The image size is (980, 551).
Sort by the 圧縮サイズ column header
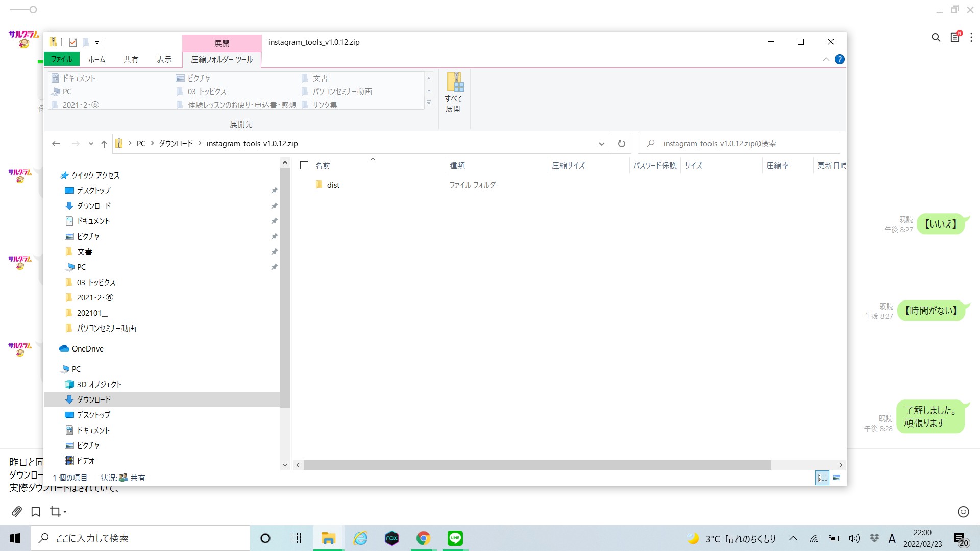pyautogui.click(x=568, y=165)
